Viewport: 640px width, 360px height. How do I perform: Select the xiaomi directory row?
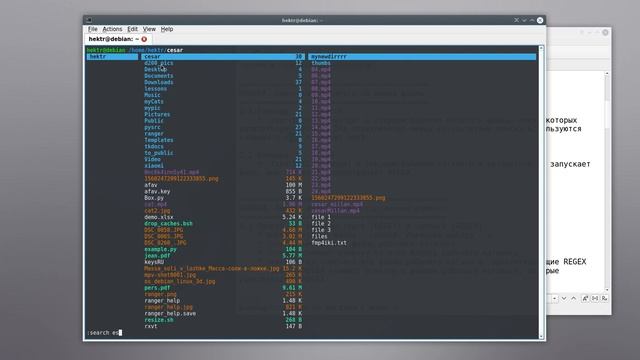[x=222, y=166]
